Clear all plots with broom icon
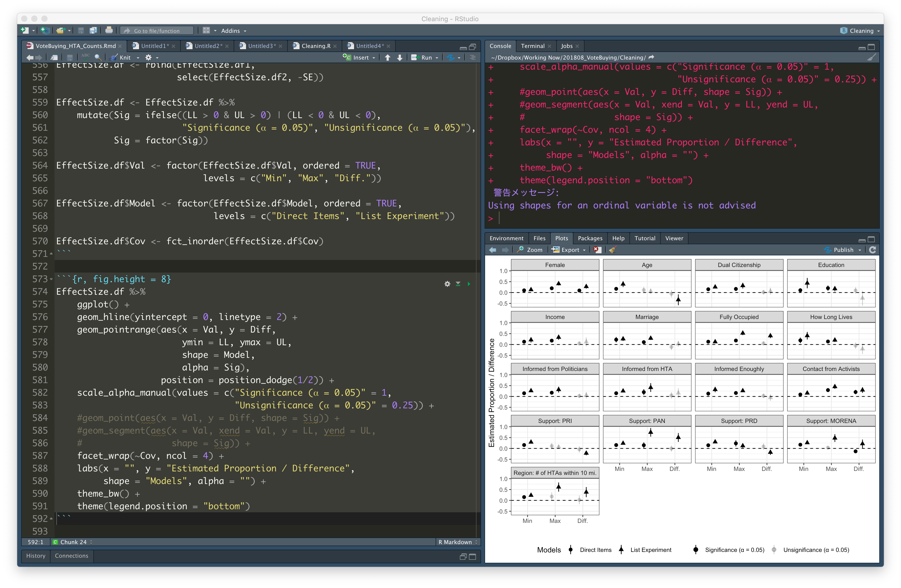The height and width of the screenshot is (588, 901). 613,250
